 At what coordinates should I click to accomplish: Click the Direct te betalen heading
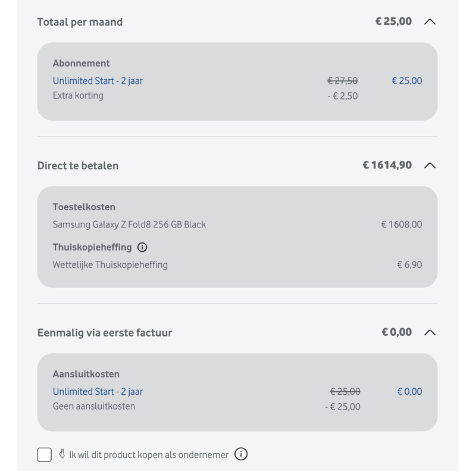(x=78, y=166)
